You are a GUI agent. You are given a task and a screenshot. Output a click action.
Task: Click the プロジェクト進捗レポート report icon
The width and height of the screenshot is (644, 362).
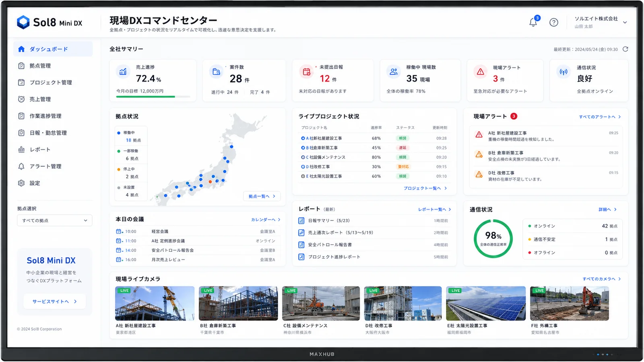pyautogui.click(x=301, y=257)
